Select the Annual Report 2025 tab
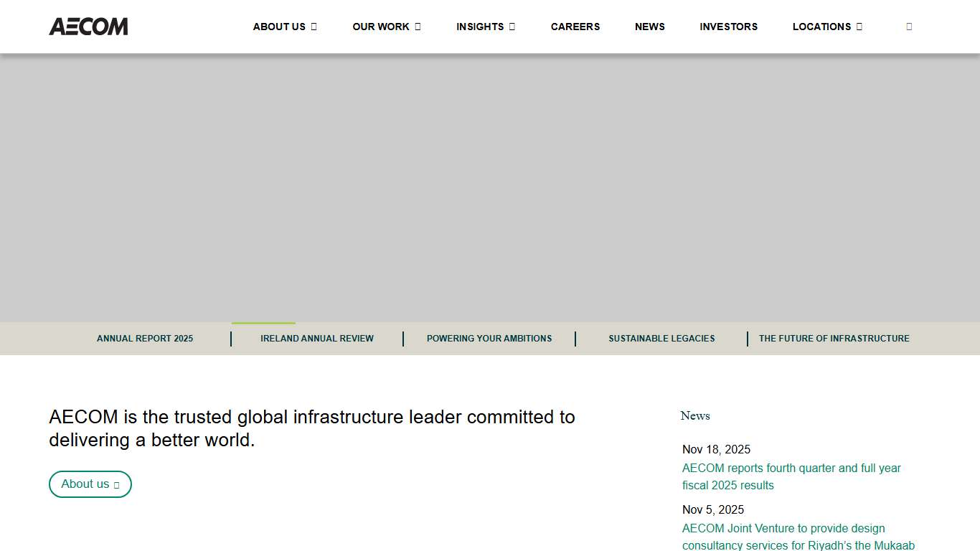The image size is (980, 551). (145, 339)
